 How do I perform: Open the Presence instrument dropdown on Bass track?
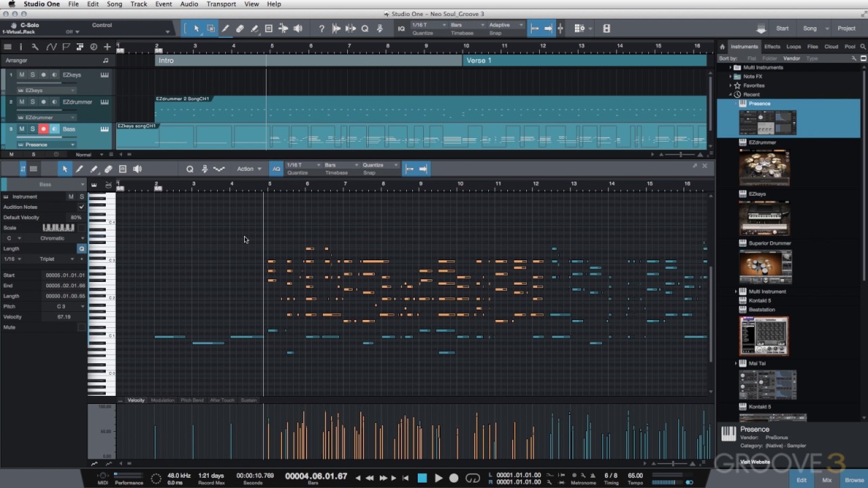click(45, 144)
